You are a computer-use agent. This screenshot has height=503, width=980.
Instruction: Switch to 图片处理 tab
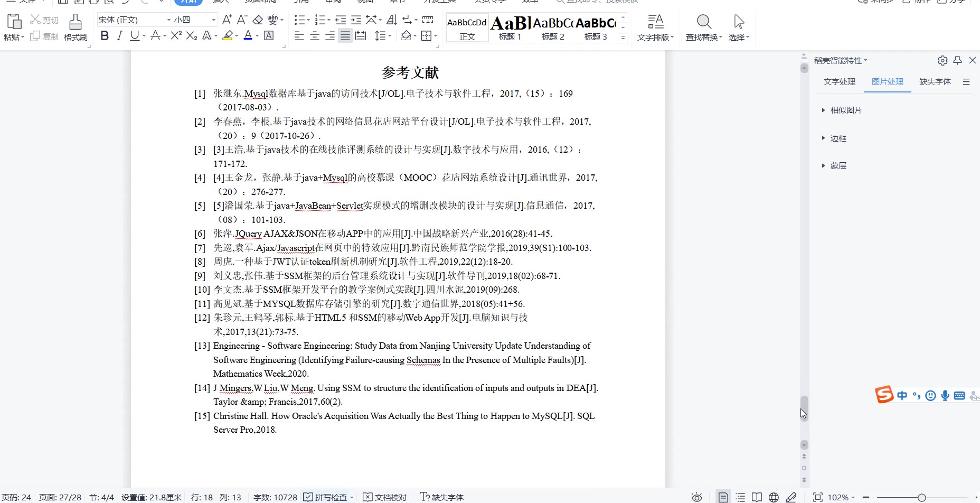coord(888,81)
